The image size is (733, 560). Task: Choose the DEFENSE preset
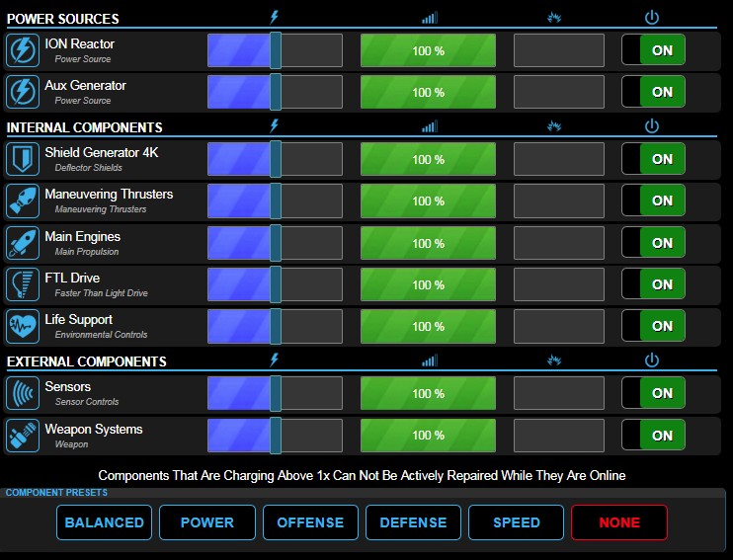point(413,522)
